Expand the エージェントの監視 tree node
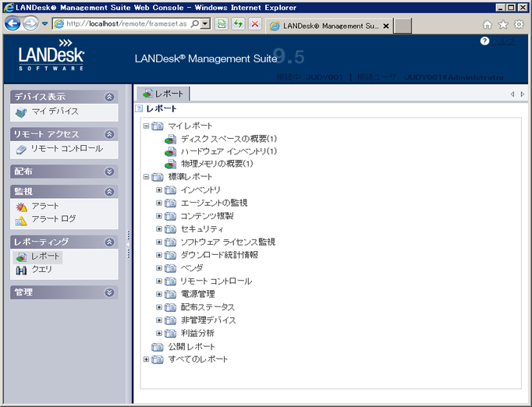532x407 pixels. coord(159,203)
